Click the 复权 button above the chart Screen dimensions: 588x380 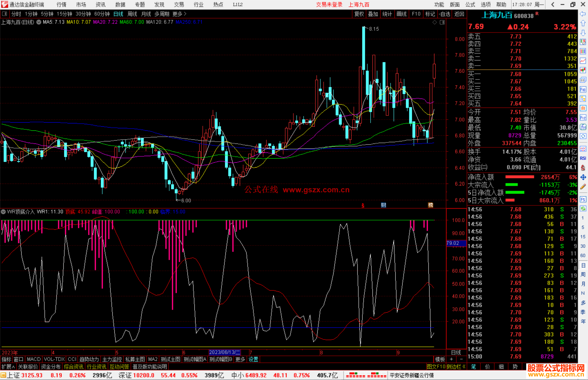[x=359, y=14]
